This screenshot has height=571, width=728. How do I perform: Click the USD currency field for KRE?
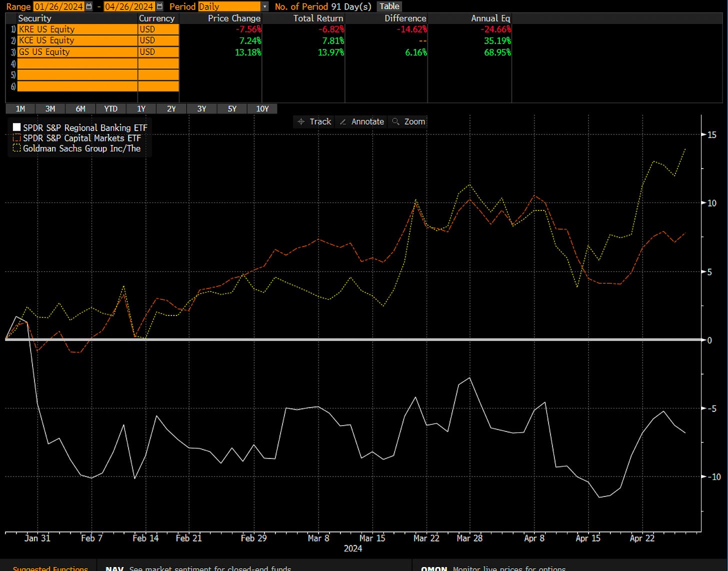[158, 29]
